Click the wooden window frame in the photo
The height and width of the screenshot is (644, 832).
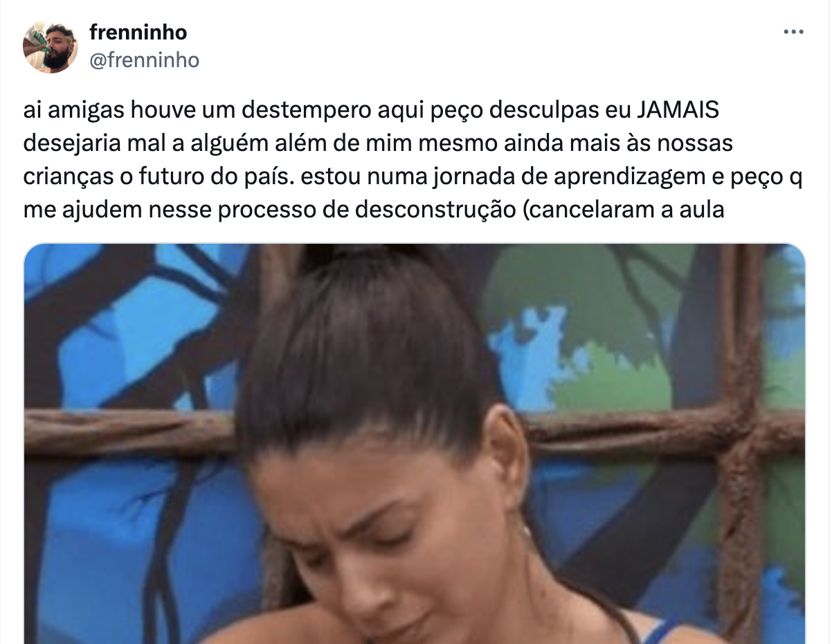[742, 429]
